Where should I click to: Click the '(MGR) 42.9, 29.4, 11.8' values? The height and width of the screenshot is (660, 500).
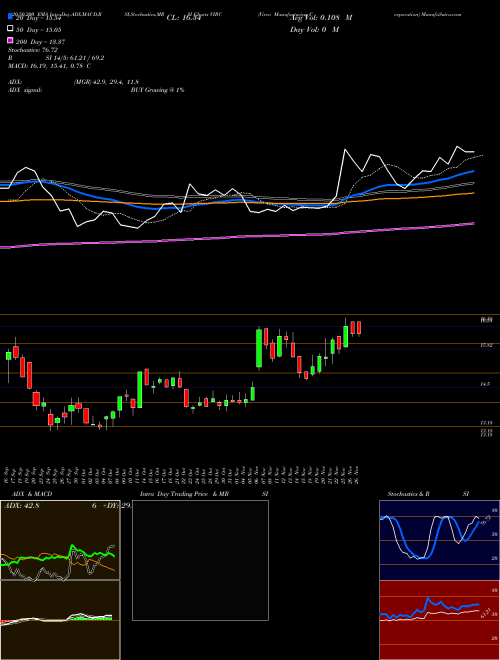click(106, 82)
